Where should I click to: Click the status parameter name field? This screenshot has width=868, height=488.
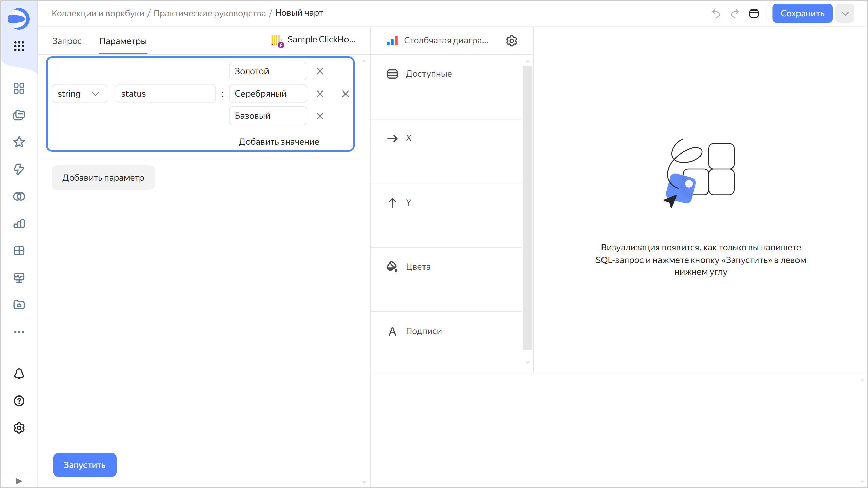tap(165, 94)
